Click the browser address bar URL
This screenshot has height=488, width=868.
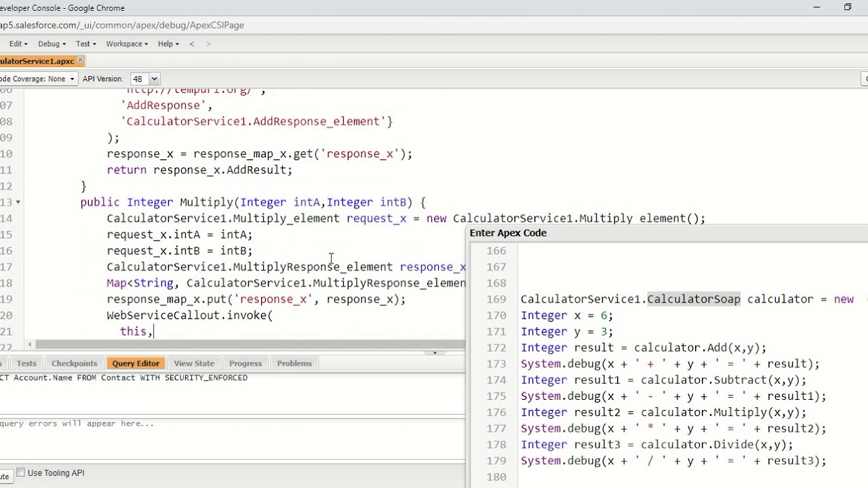(122, 25)
